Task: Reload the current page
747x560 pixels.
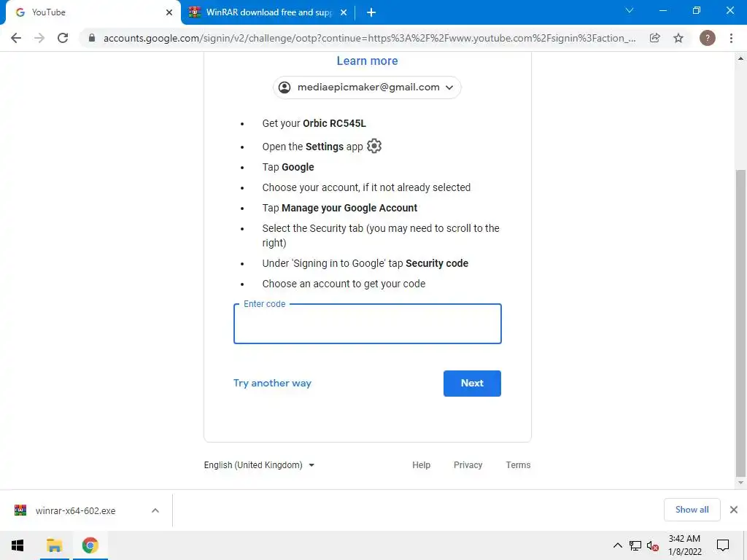Action: [63, 38]
